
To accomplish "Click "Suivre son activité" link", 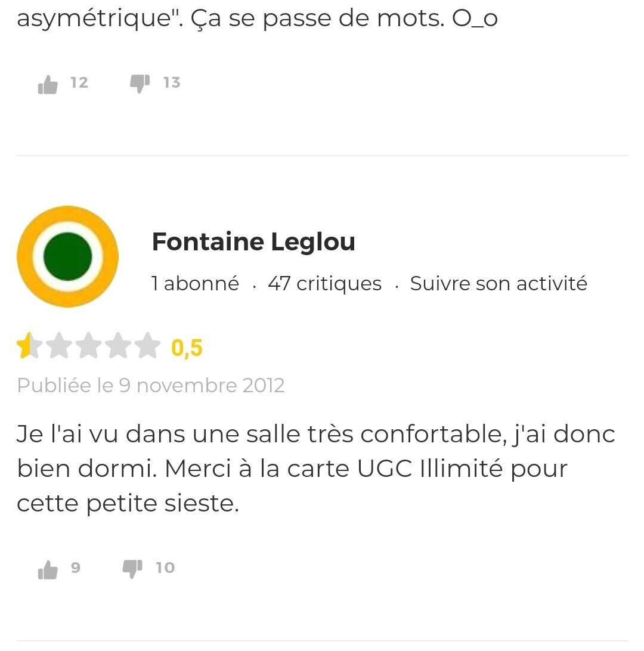I will (x=499, y=284).
